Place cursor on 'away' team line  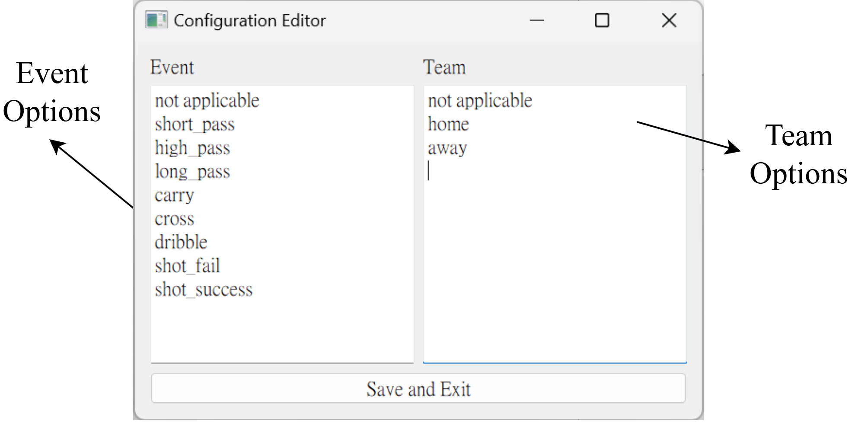tap(447, 148)
